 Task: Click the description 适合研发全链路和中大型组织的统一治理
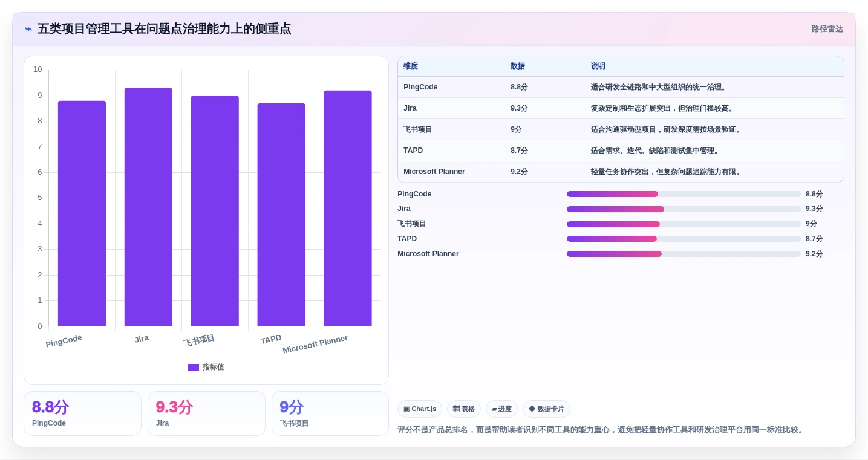(x=659, y=87)
